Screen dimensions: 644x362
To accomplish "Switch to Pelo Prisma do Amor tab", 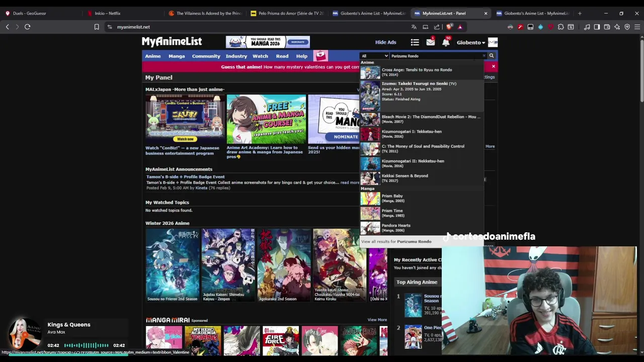I will (287, 13).
